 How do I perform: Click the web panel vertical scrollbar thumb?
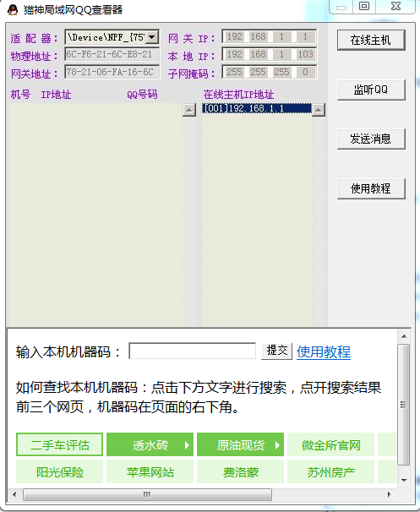(x=404, y=405)
